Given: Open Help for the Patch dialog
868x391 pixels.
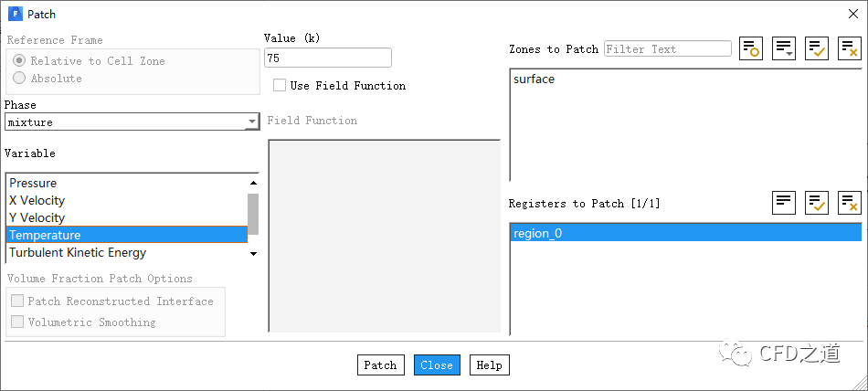Looking at the screenshot, I should pyautogui.click(x=489, y=365).
